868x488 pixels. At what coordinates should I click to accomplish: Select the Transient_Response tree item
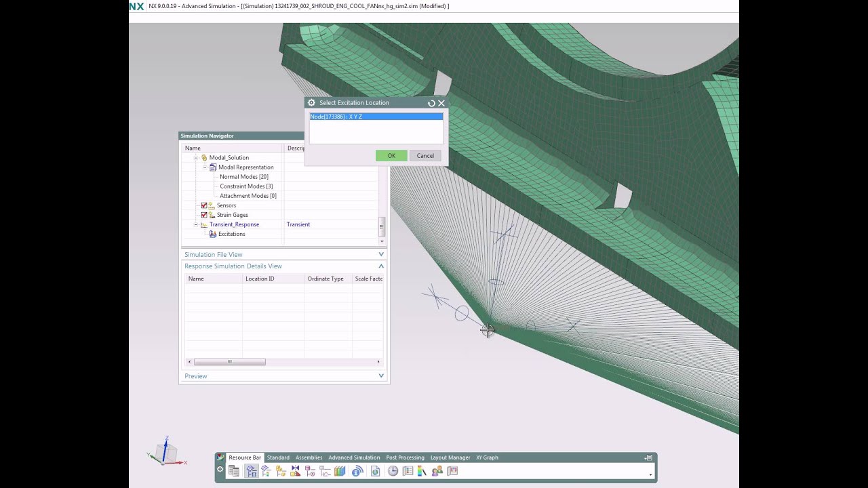234,224
